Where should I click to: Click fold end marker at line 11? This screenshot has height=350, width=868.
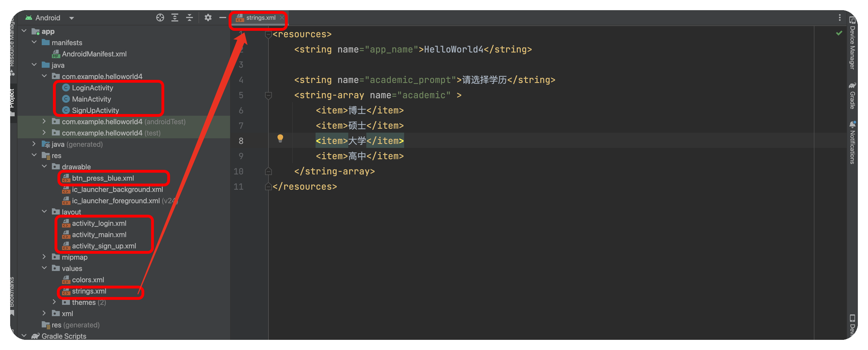coord(268,187)
